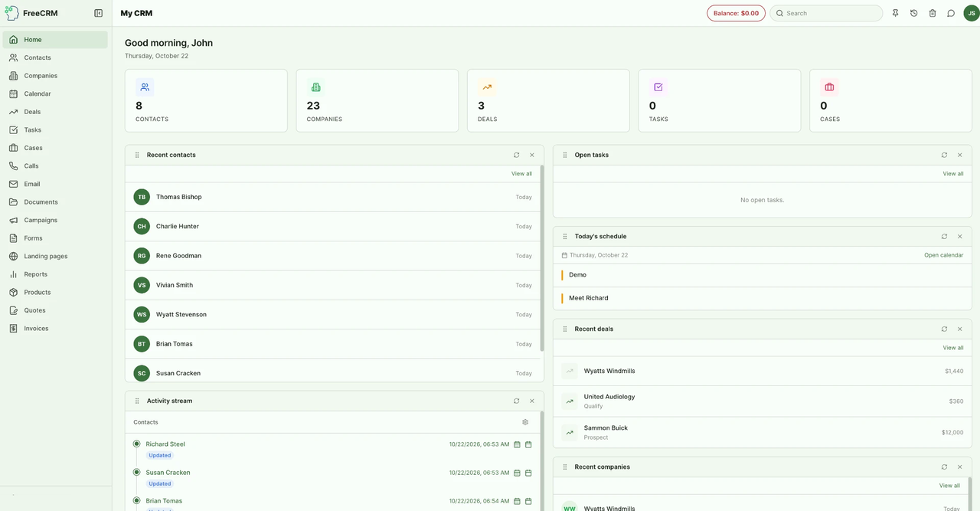The image size is (980, 511).
Task: Open Calendar in sidebar
Action: click(x=55, y=93)
